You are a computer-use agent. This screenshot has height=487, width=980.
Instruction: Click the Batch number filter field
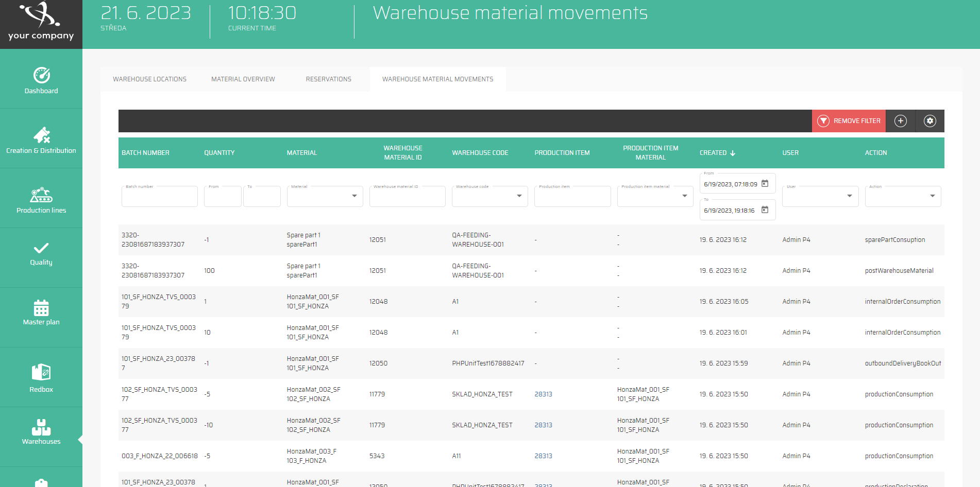(x=159, y=196)
